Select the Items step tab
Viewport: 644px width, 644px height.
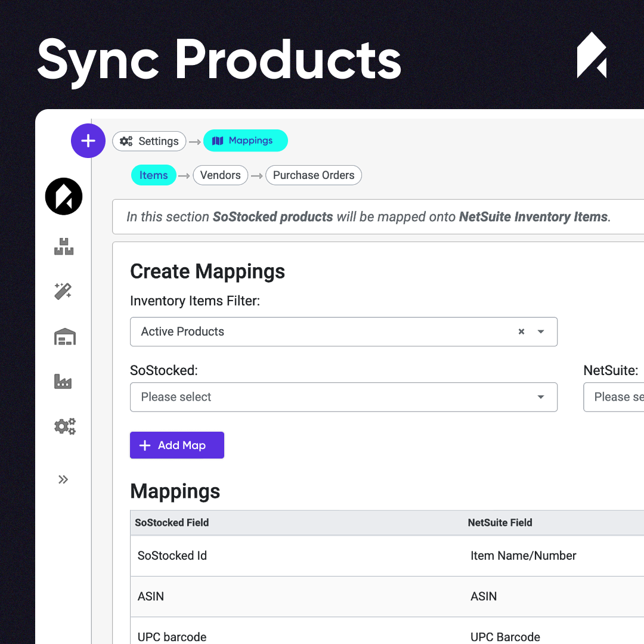[154, 175]
